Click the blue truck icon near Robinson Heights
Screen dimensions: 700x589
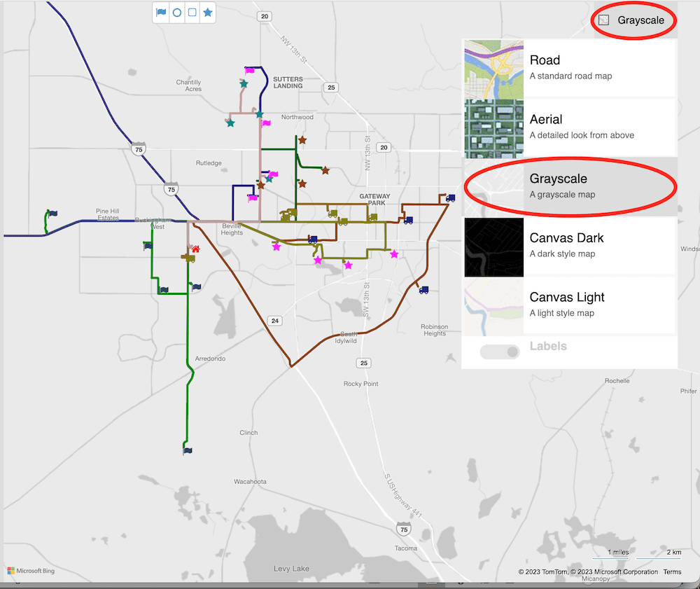pyautogui.click(x=423, y=290)
